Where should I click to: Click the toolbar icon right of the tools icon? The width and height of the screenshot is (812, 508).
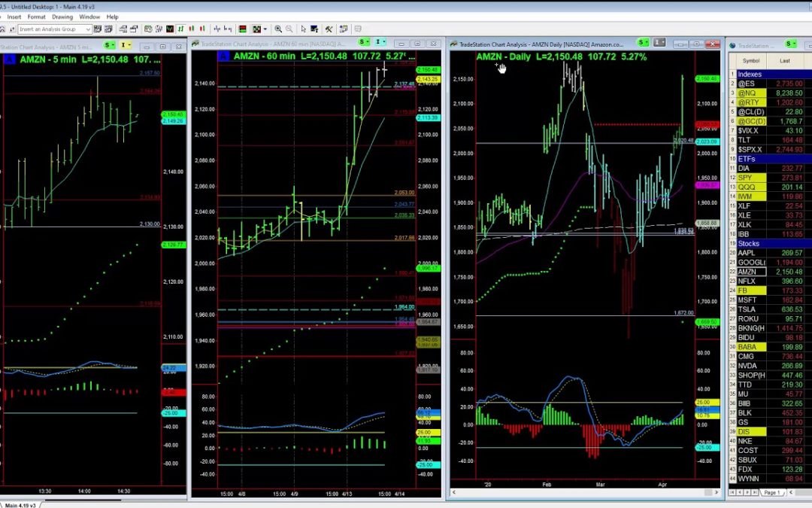(x=344, y=29)
